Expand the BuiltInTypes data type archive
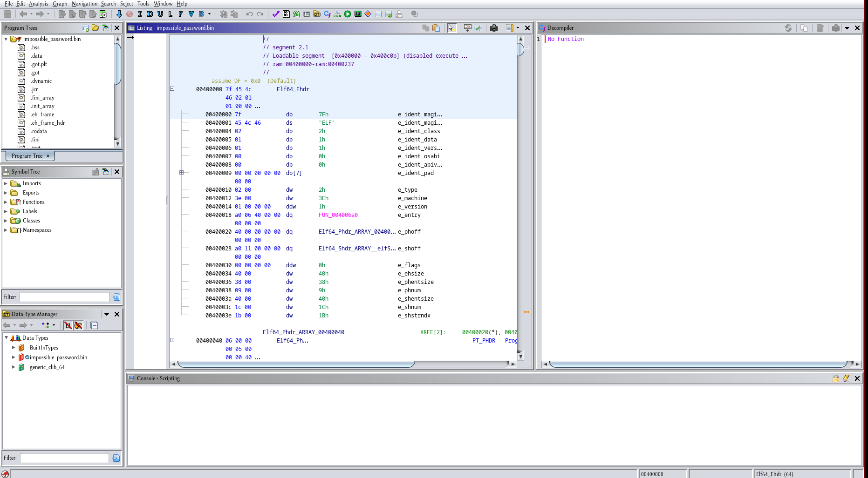Viewport: 868px width, 478px height. [x=14, y=348]
